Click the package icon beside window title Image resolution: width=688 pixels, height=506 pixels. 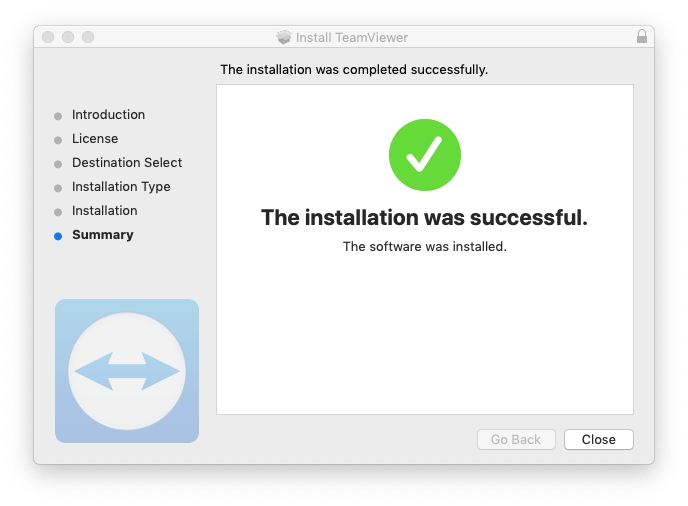284,37
